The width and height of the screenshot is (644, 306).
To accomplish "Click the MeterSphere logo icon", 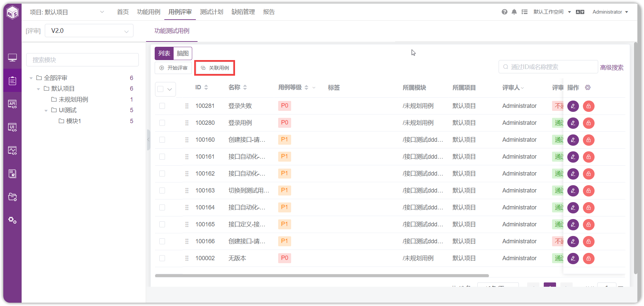I will 13,12.
